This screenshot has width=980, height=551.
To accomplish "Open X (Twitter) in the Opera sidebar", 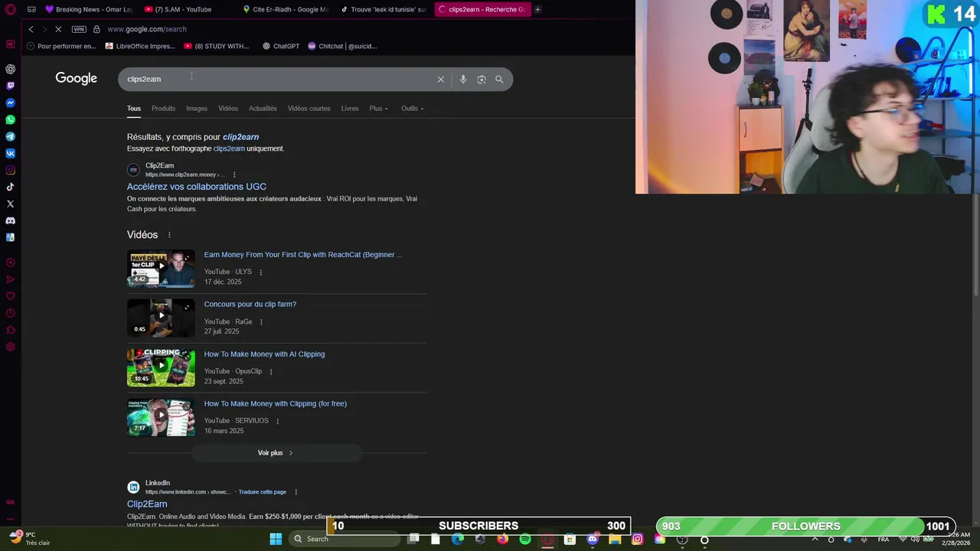I will click(x=11, y=204).
